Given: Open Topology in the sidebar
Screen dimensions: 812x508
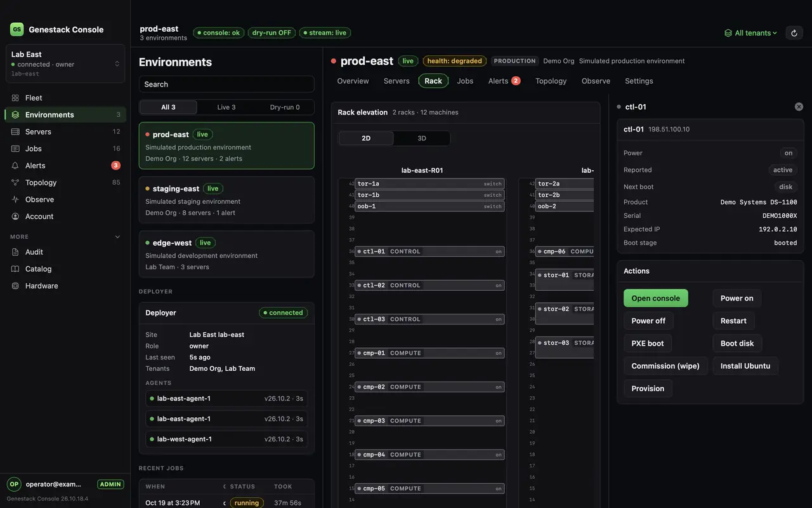Looking at the screenshot, I should coord(65,182).
